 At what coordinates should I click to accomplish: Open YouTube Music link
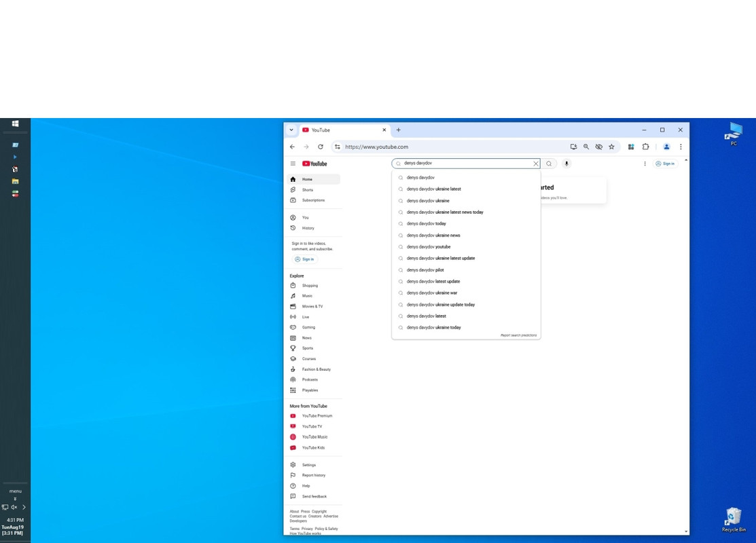pos(314,437)
